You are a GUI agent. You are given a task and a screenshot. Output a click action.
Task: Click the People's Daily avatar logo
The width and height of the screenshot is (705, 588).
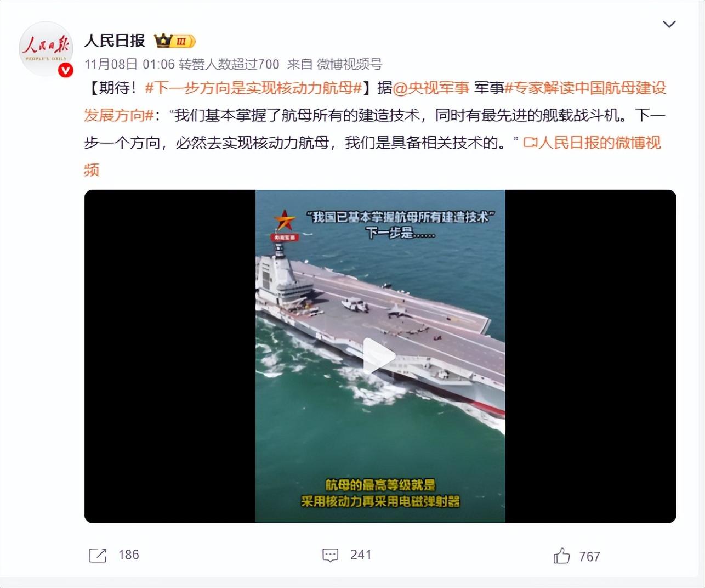tap(46, 48)
